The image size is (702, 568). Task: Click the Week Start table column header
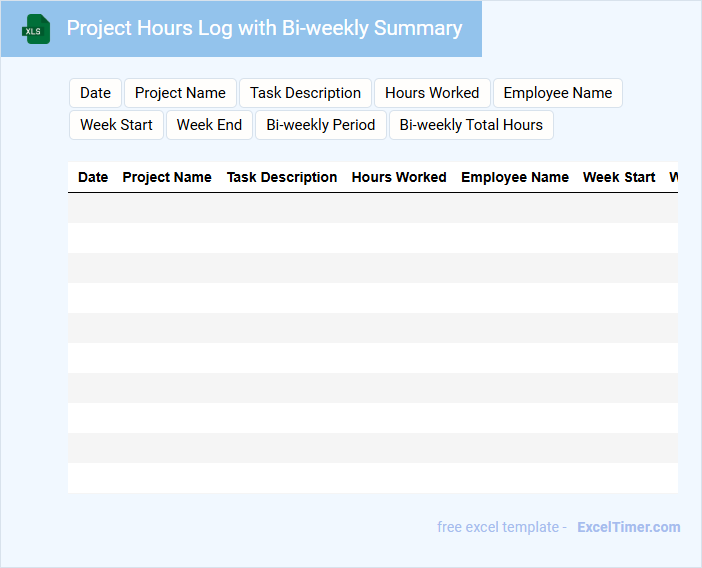(x=619, y=177)
